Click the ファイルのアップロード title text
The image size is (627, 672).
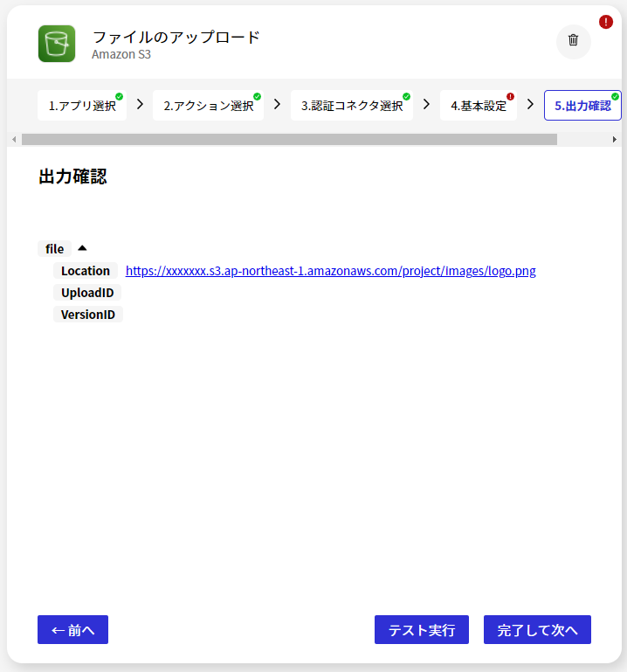(x=176, y=38)
